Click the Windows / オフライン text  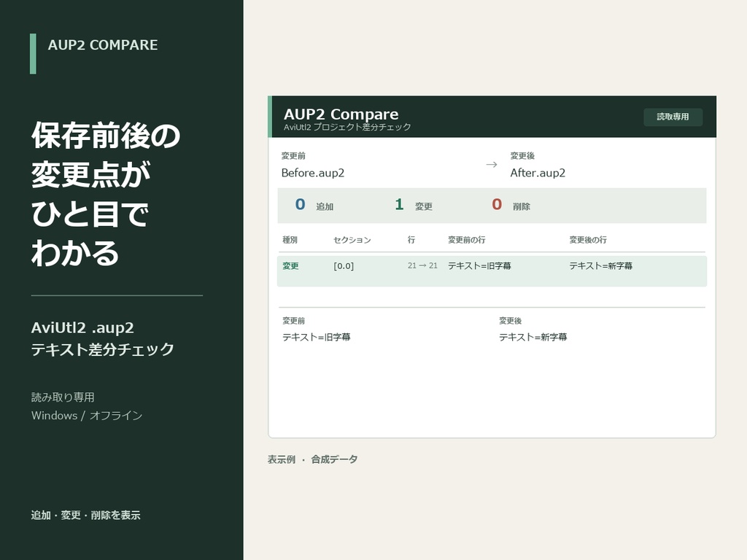click(87, 416)
